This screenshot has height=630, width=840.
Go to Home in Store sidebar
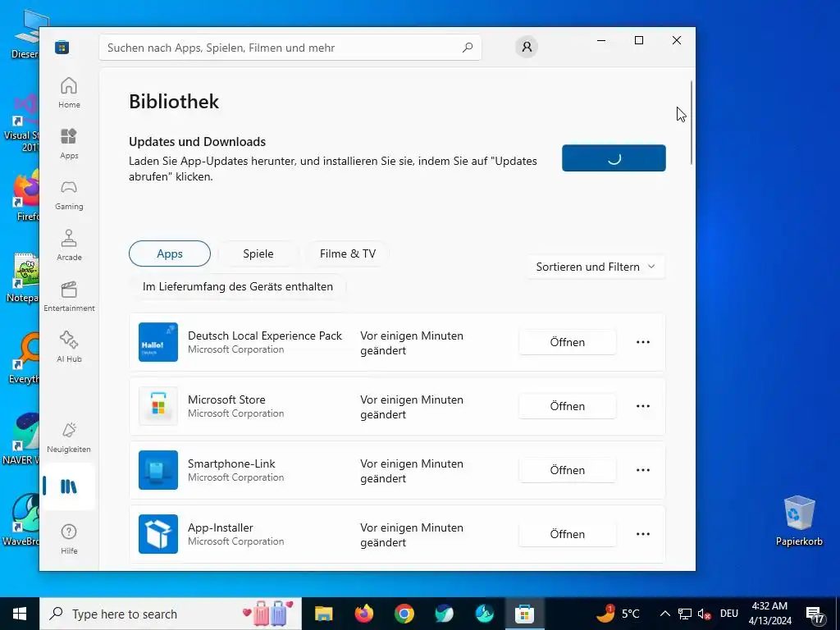[69, 93]
